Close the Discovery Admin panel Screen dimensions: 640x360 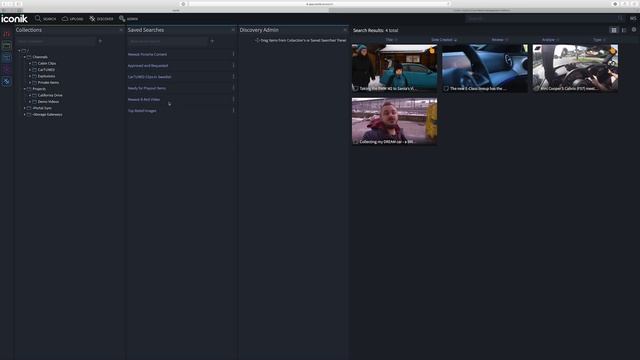click(345, 30)
